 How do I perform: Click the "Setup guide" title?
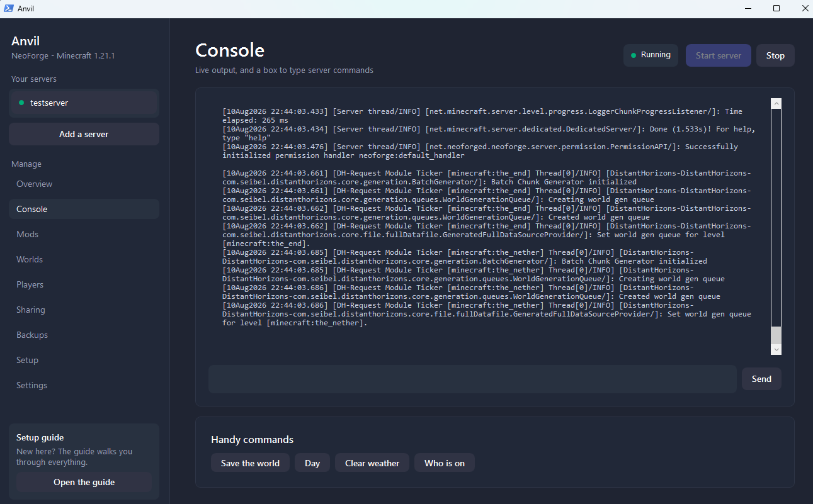tap(40, 437)
